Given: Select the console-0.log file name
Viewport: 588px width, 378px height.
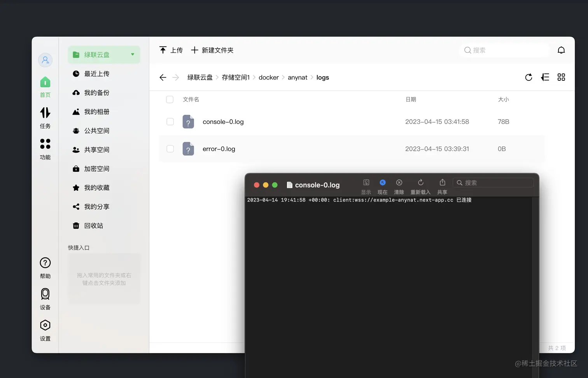Looking at the screenshot, I should 223,122.
